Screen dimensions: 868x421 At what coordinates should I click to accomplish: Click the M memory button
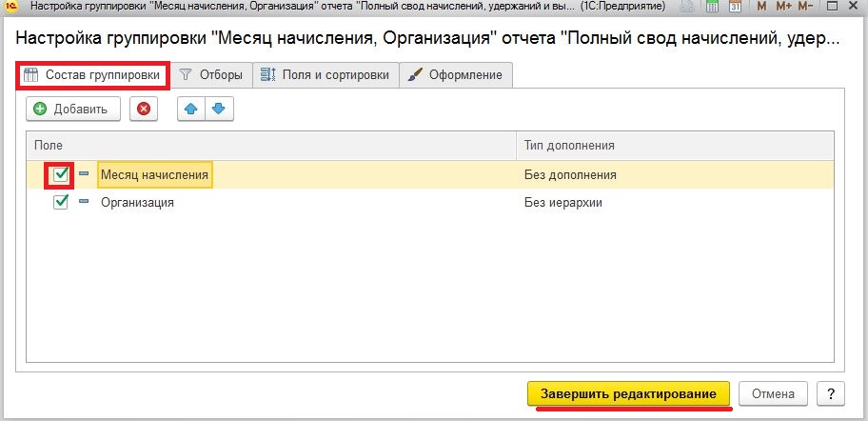click(761, 8)
